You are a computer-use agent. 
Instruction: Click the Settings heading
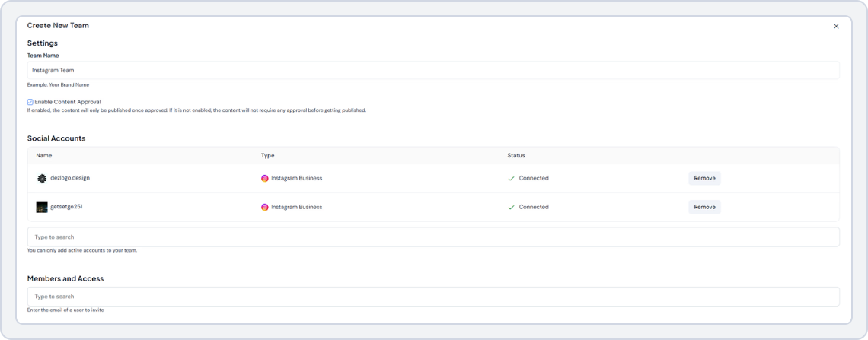(x=43, y=43)
